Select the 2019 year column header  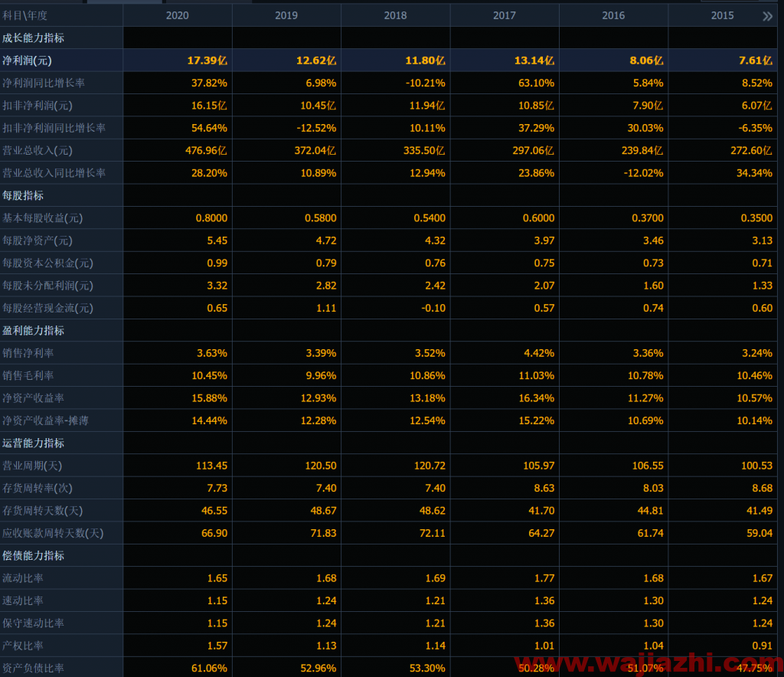[x=286, y=15]
